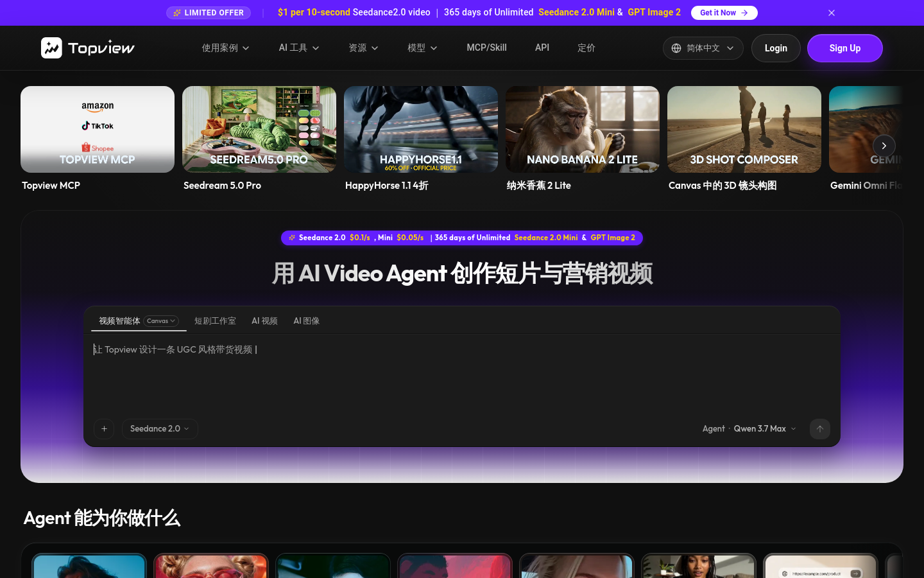924x578 pixels.
Task: Click the carousel next arrow
Action: click(x=884, y=146)
